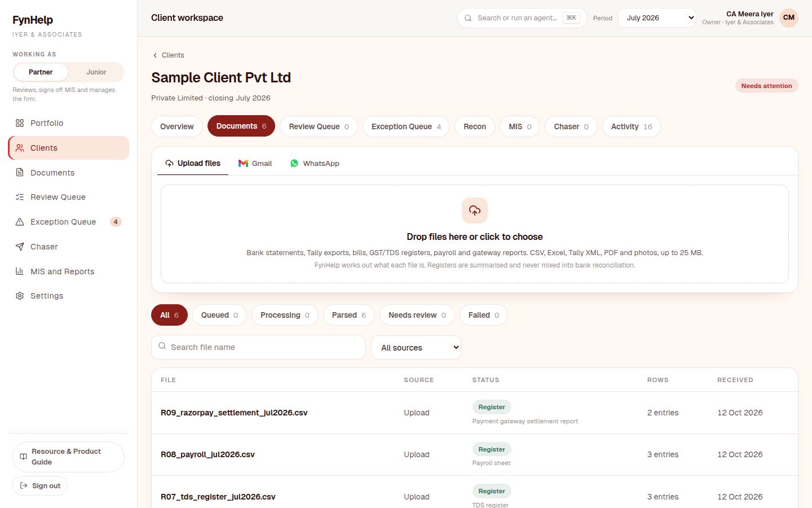Click the sign out arrow icon
The height and width of the screenshot is (508, 812).
(23, 485)
